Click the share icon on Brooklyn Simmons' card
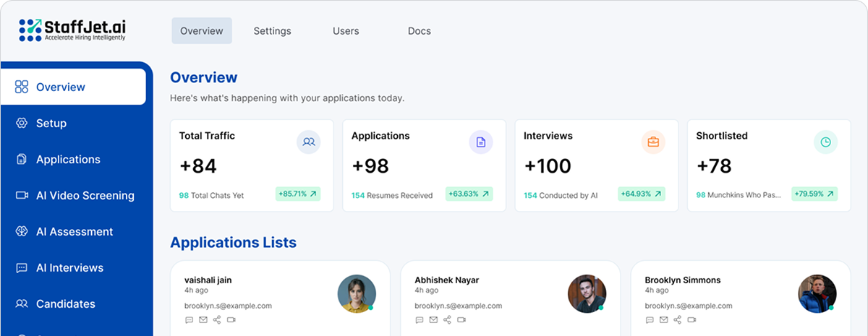This screenshot has width=868, height=336. [x=678, y=320]
